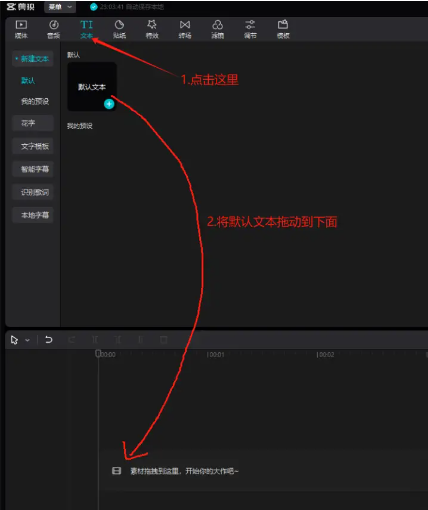Open 文字模板 text templates
Screen dimensions: 428x510
33,146
